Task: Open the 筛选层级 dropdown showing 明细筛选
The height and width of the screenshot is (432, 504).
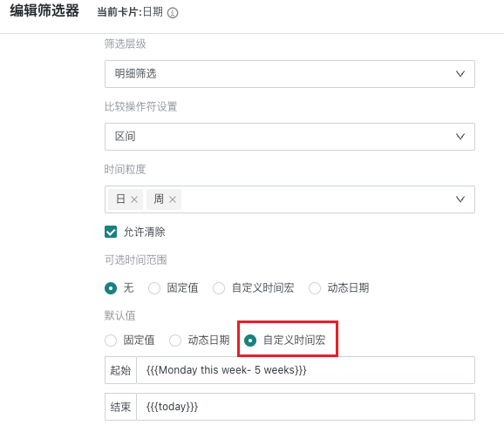Action: [289, 74]
